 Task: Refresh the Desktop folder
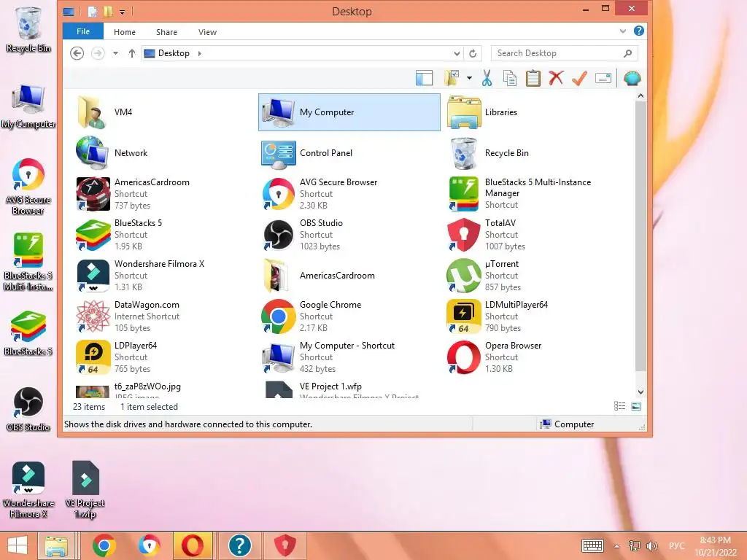pos(473,53)
